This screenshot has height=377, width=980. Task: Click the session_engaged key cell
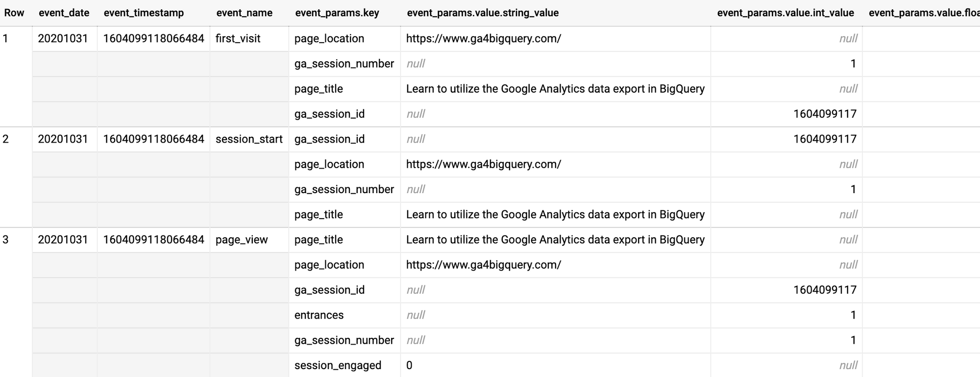(x=338, y=365)
